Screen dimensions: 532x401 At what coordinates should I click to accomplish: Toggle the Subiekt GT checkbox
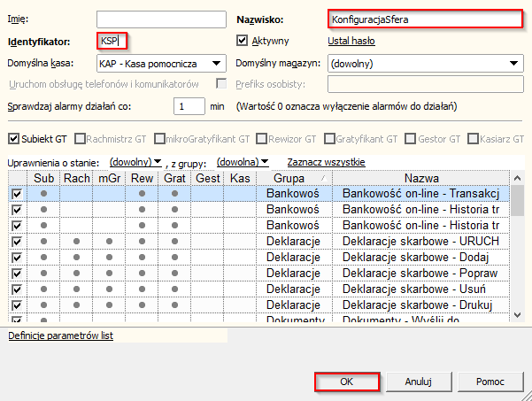13,139
